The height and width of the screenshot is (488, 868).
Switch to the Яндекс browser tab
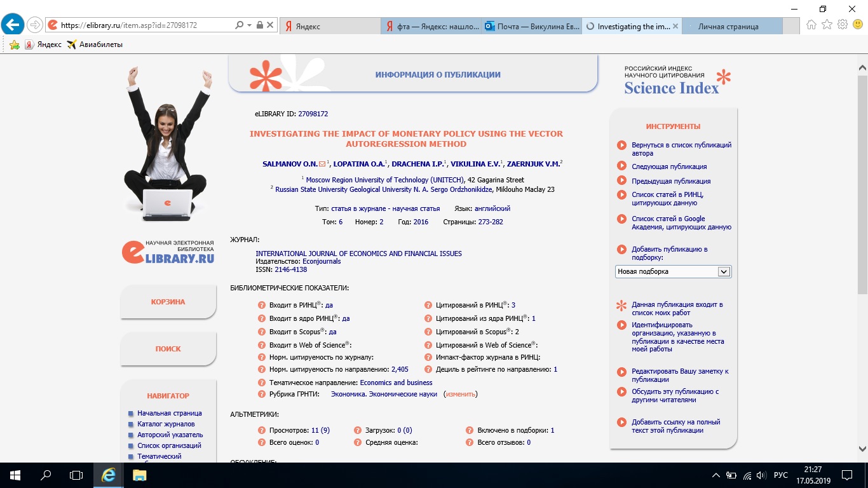click(330, 26)
